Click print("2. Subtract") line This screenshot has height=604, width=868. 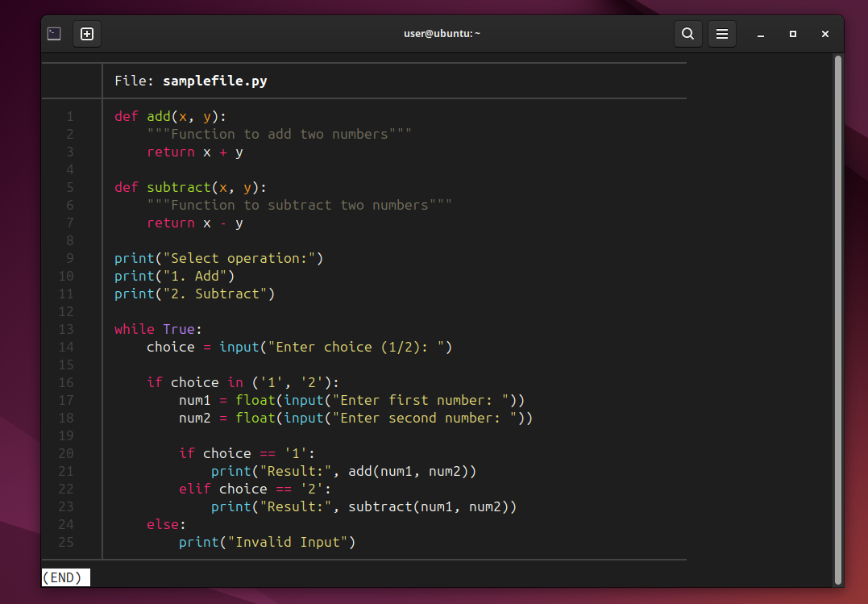(194, 294)
